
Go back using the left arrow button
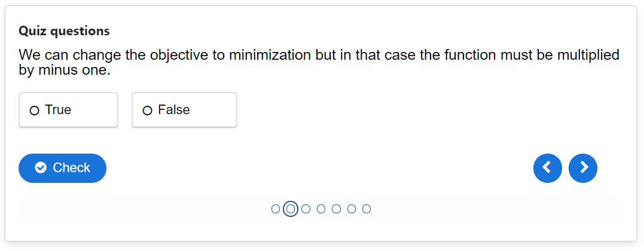(x=547, y=168)
